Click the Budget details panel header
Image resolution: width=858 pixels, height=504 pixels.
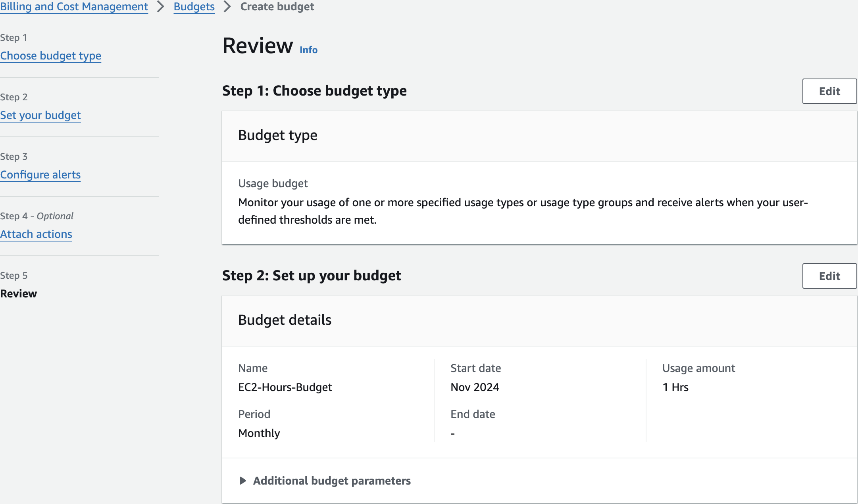click(285, 320)
